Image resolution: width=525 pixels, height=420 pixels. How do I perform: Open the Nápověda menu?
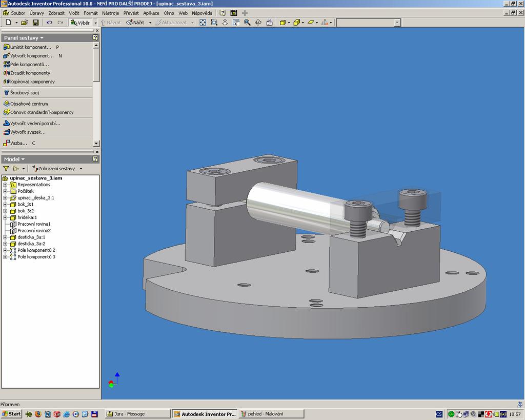[202, 13]
